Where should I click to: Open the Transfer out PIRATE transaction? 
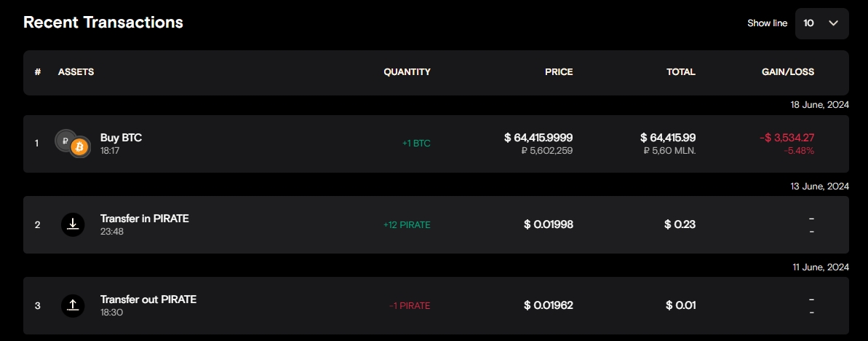click(x=148, y=299)
